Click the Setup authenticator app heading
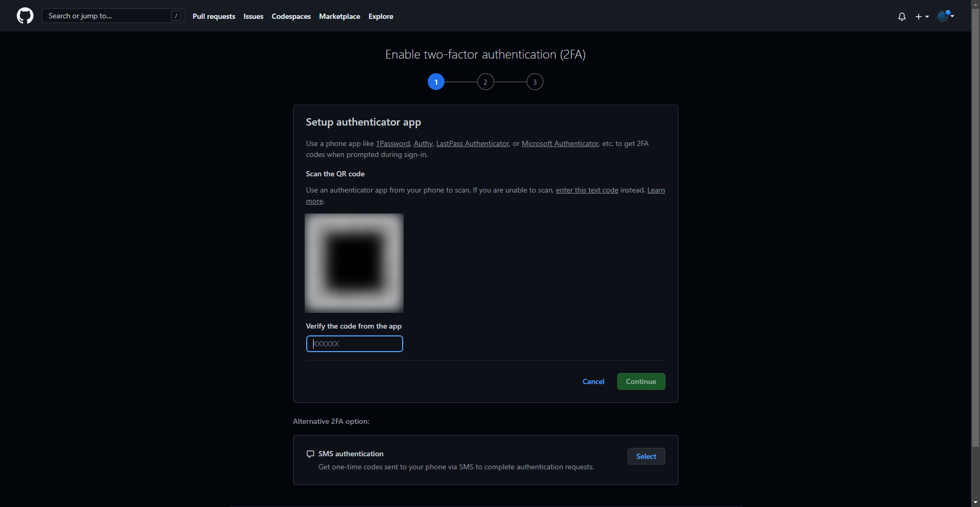Screen dimensions: 980x507 coord(363,122)
